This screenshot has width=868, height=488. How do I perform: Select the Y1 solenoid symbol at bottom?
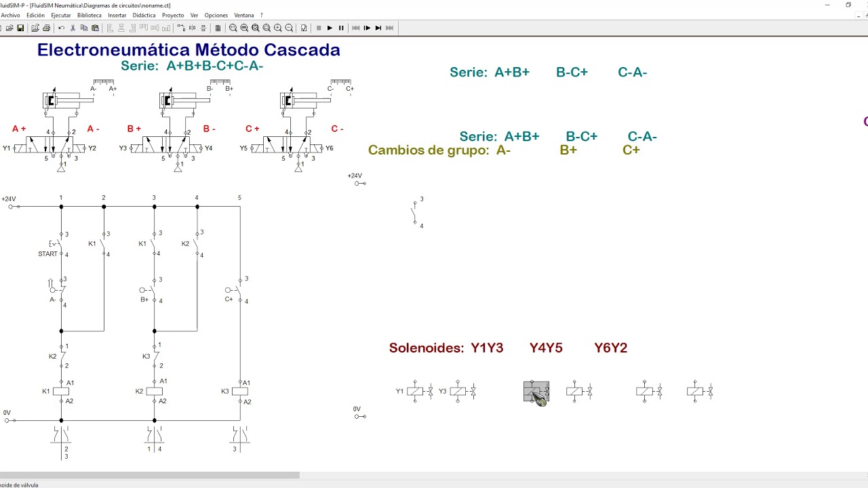(x=415, y=391)
